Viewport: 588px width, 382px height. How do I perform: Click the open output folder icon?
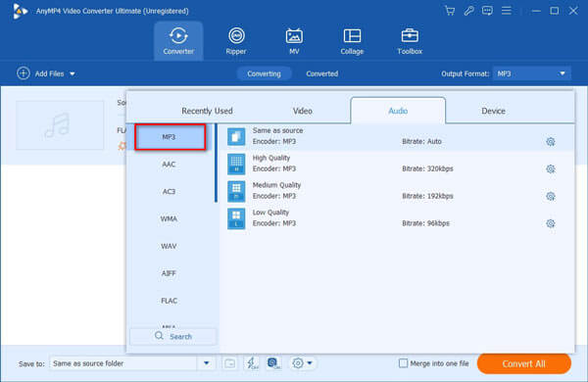click(230, 363)
